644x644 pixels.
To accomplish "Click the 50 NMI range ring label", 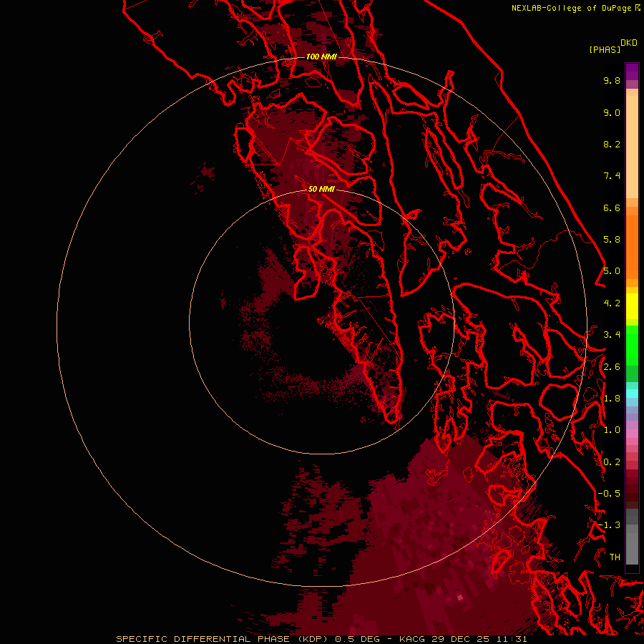I will [x=321, y=189].
